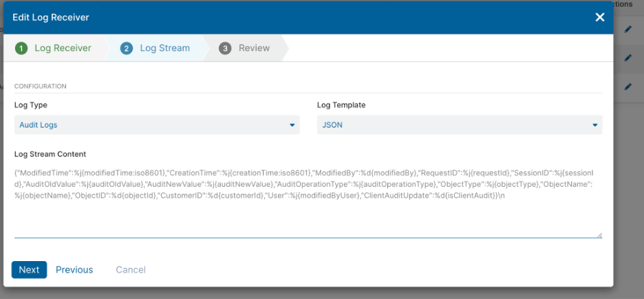Cancel editing the log receiver
This screenshot has height=299, width=644.
pyautogui.click(x=131, y=270)
